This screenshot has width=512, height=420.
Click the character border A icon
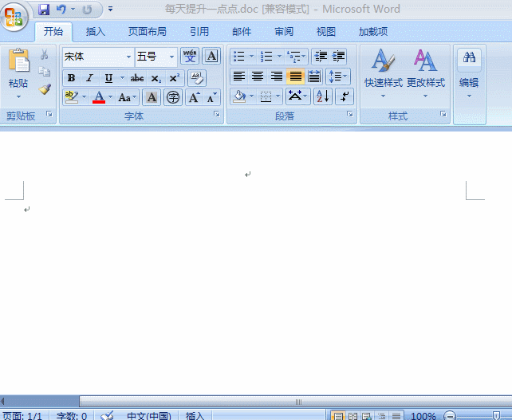coord(211,57)
